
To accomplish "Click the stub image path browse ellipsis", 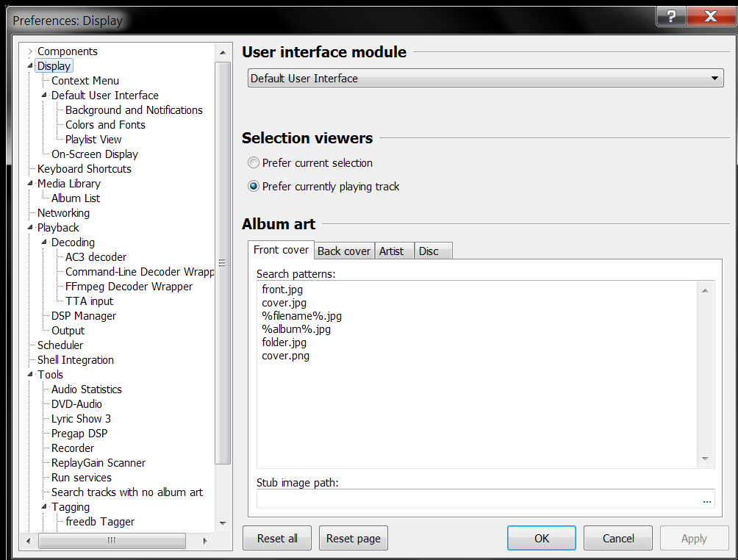I will pos(706,500).
